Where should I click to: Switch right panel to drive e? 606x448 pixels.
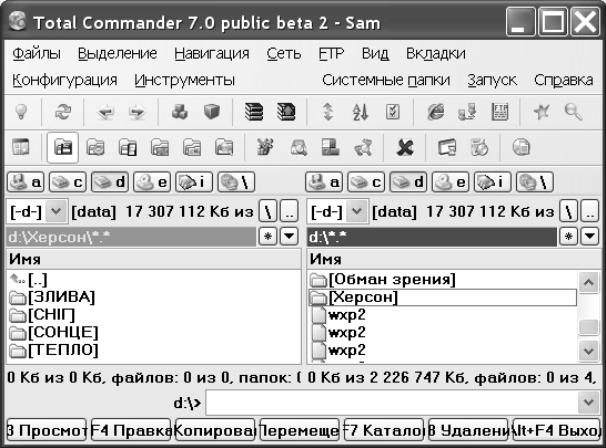pos(450,182)
